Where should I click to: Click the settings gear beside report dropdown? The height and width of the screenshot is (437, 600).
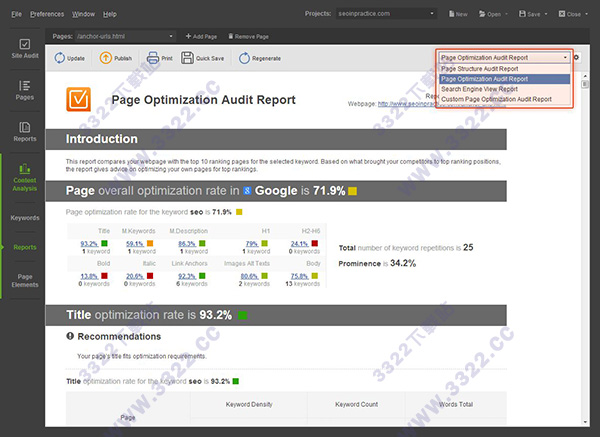pos(576,58)
